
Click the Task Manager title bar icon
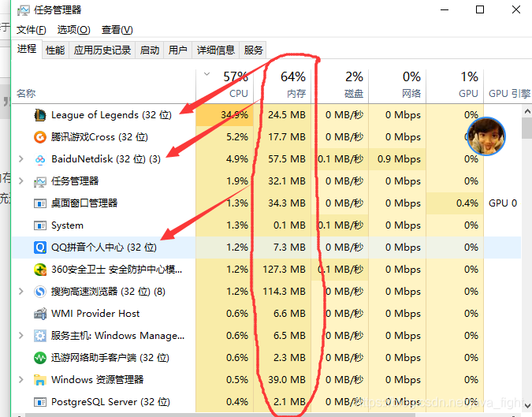[24, 10]
